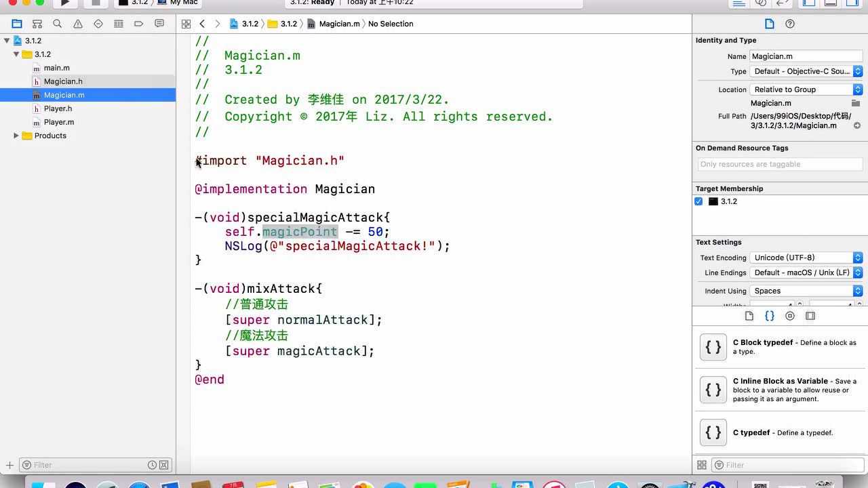868x488 pixels.
Task: Select the Assistant editor mode
Action: (761, 3)
